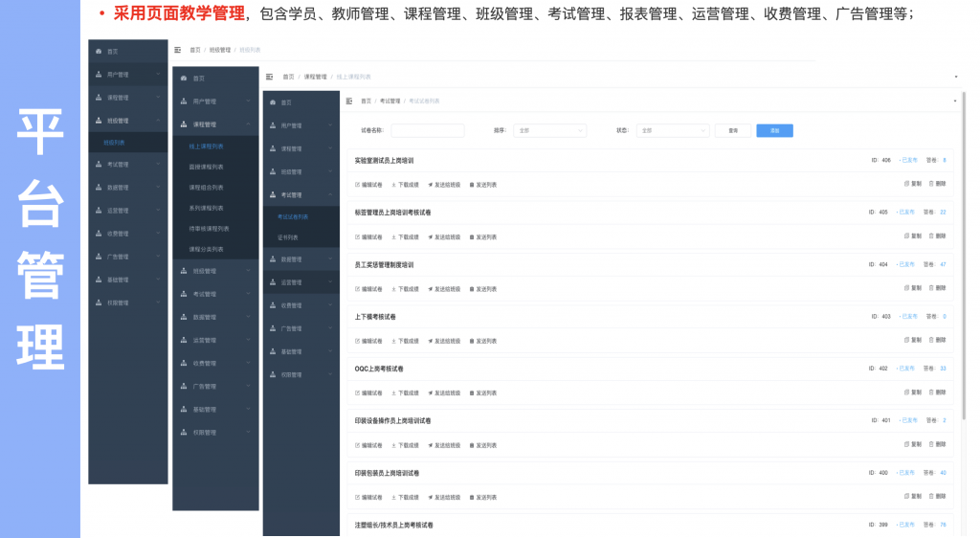Click the answer count 47 for 员工奖惩管理制度培训
This screenshot has height=538, width=980.
click(x=943, y=264)
